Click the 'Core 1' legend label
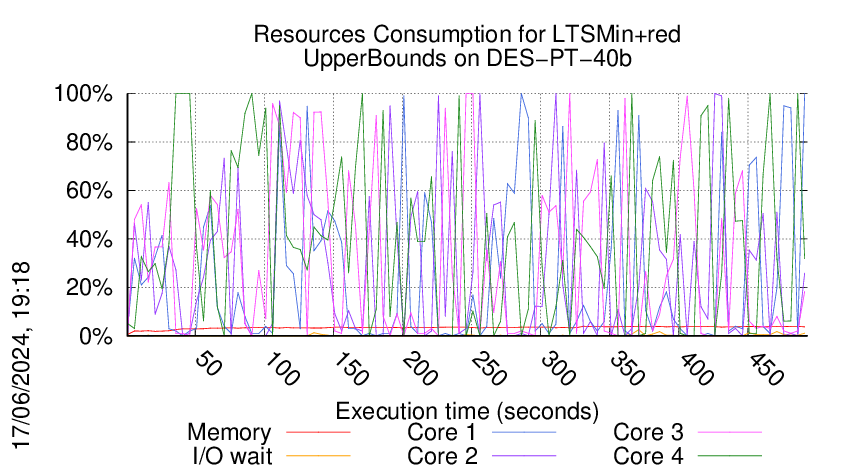The width and height of the screenshot is (850, 475). (x=441, y=432)
